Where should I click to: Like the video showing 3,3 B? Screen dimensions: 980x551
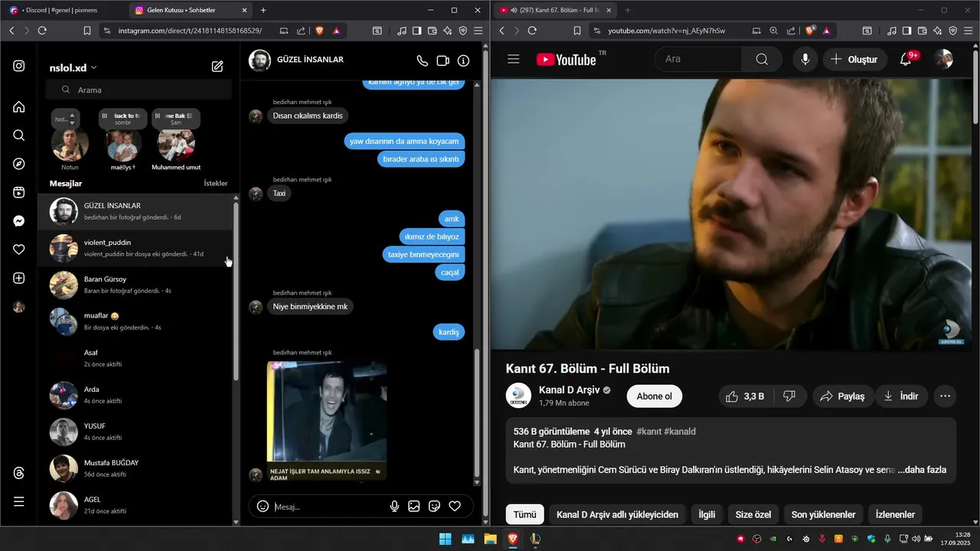(x=746, y=396)
